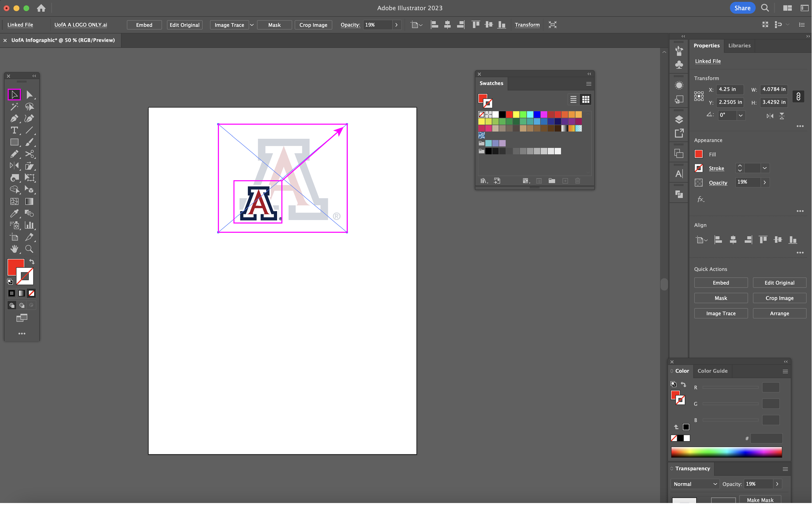The width and height of the screenshot is (812, 520).
Task: Switch to the Libraries tab
Action: click(739, 46)
